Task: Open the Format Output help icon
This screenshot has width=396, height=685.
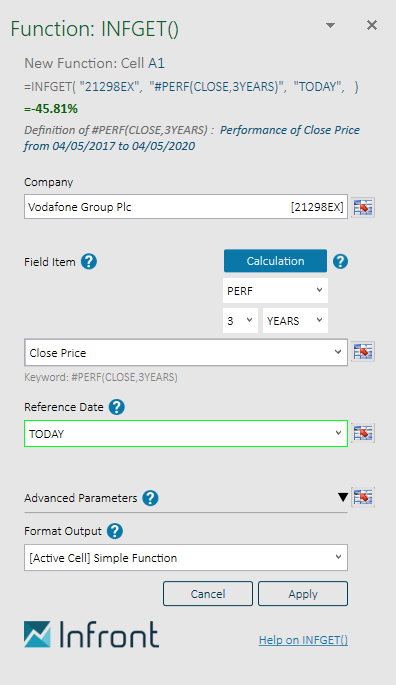Action: click(115, 531)
